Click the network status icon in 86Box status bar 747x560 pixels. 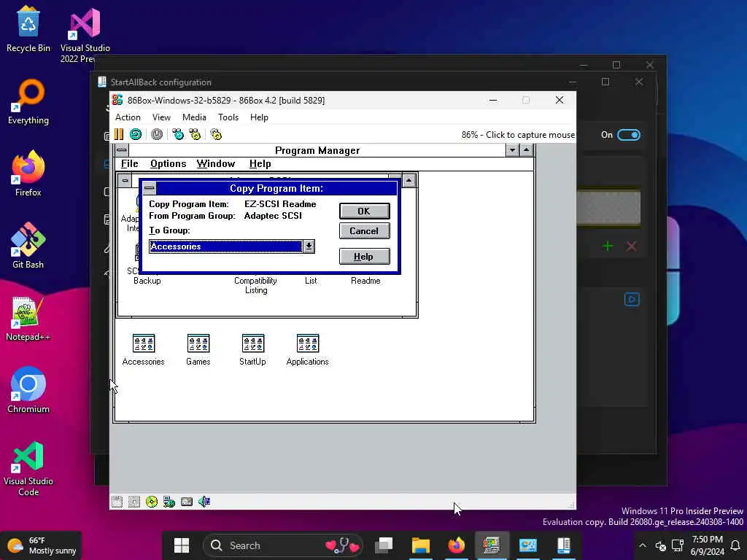[x=169, y=502]
